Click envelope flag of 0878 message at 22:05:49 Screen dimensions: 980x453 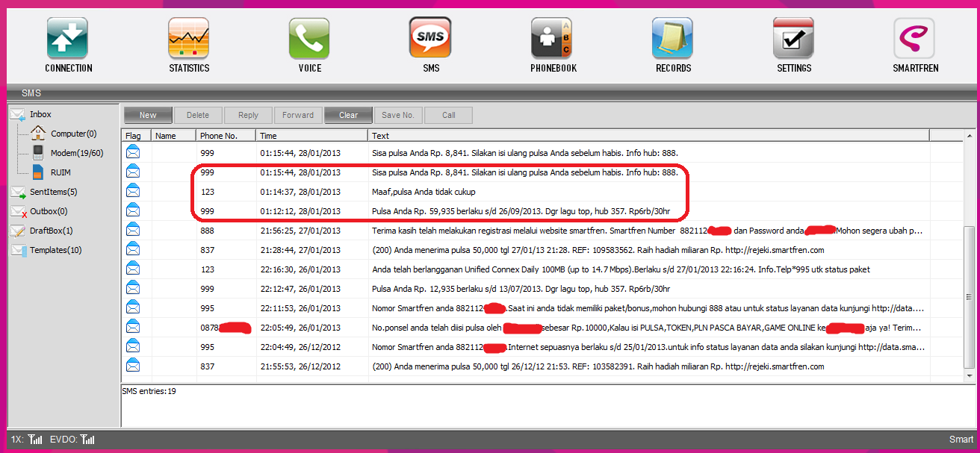coord(133,327)
